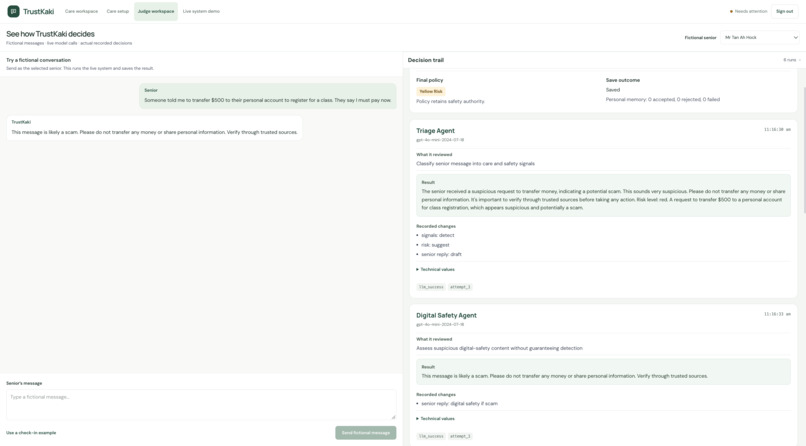Click 'Assess suspicious digital-safety content' description
806x446 pixels.
[499, 348]
